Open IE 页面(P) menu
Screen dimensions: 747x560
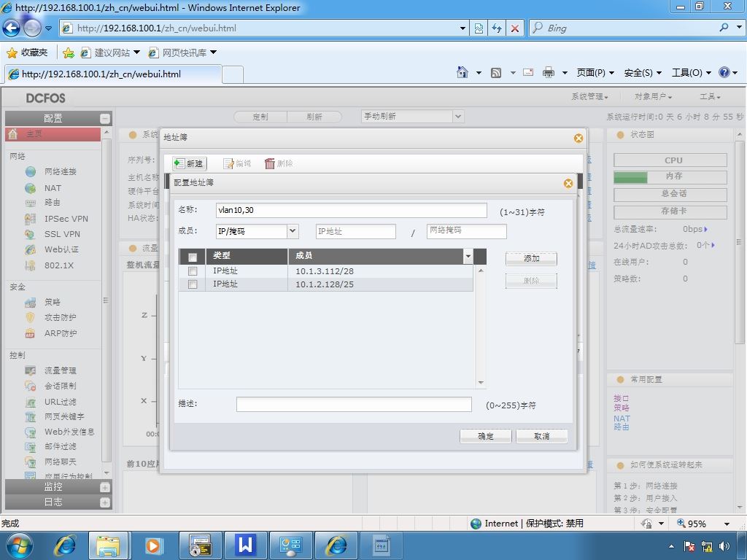point(595,72)
